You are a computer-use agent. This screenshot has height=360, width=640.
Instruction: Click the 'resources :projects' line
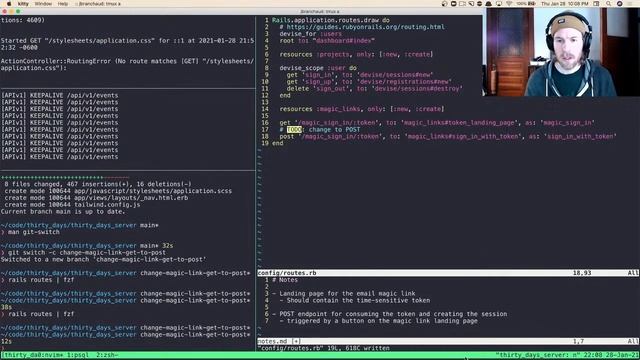coord(356,54)
